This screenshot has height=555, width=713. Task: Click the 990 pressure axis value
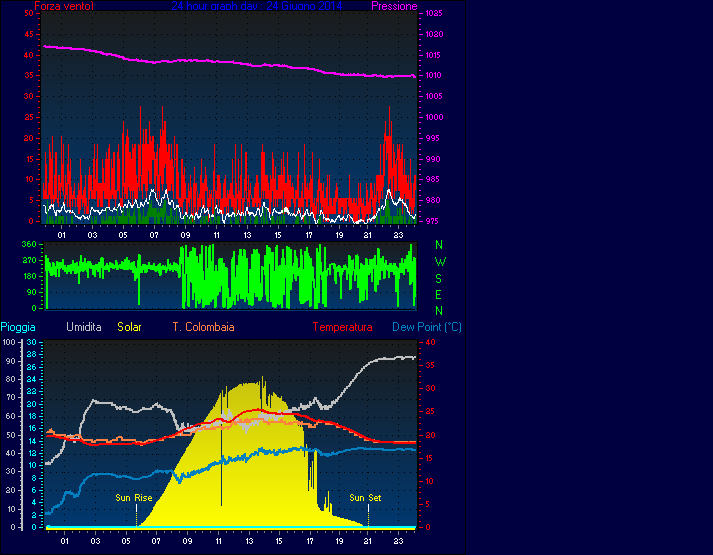pyautogui.click(x=432, y=159)
